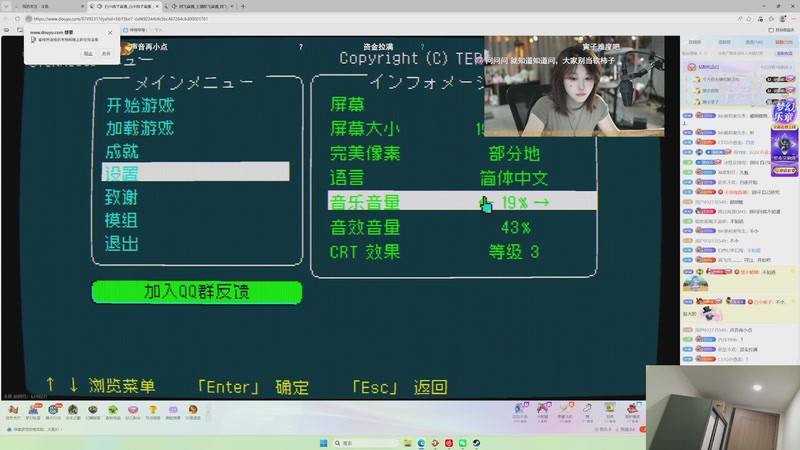The image size is (800, 450).
Task: Open File Explorer from taskbar
Action: [408, 443]
